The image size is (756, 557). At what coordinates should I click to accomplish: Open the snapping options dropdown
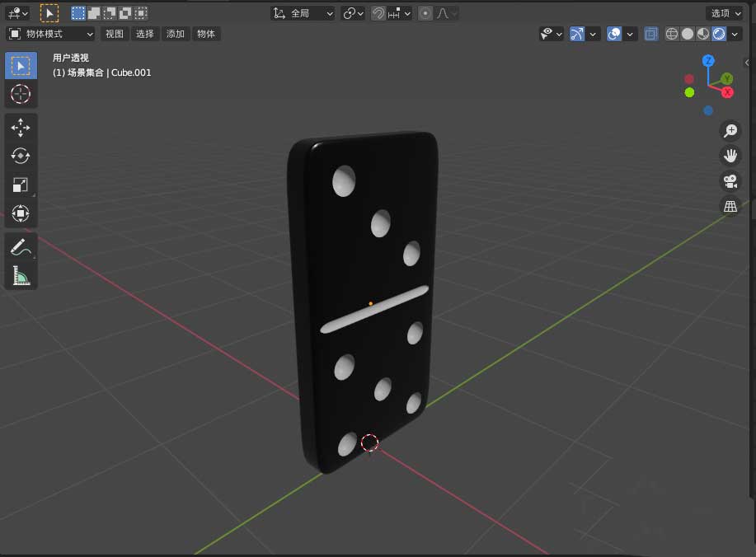point(400,13)
